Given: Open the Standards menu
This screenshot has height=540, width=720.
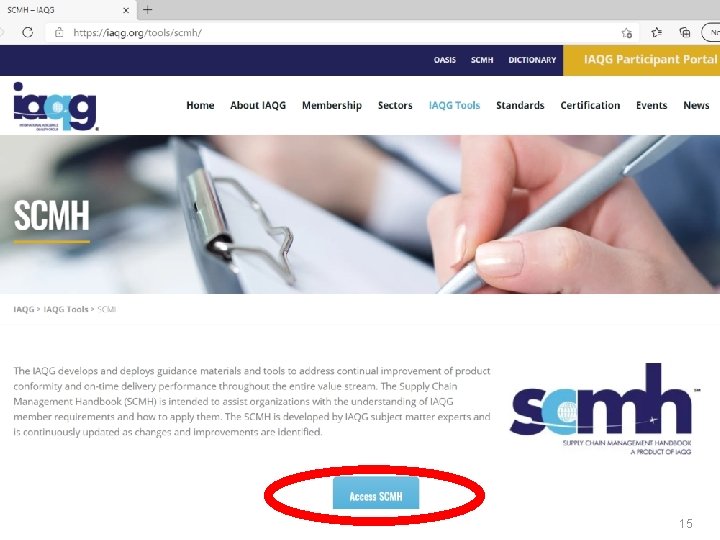Looking at the screenshot, I should click(x=520, y=106).
